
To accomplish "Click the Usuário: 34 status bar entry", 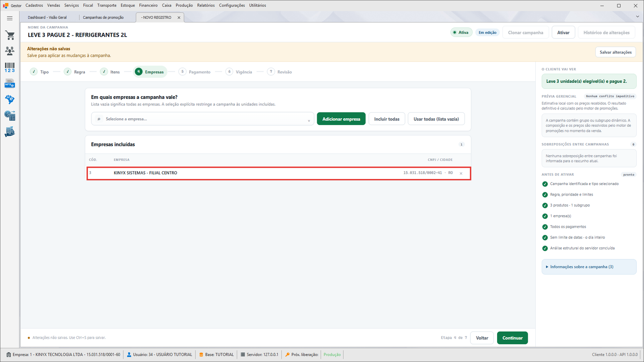I will 159,355.
